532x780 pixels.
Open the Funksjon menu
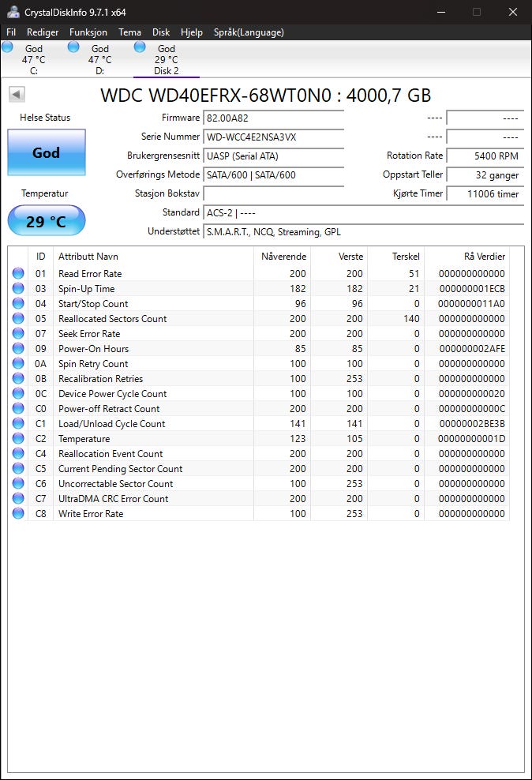(88, 32)
